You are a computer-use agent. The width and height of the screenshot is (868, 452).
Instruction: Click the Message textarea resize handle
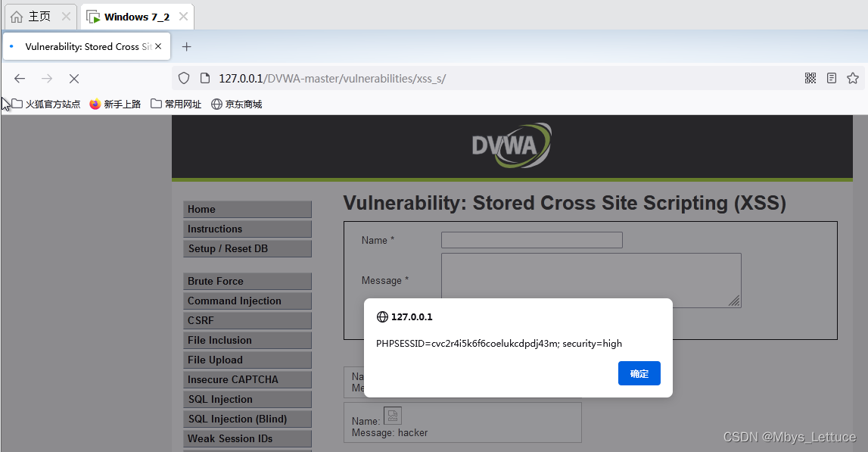coord(735,301)
